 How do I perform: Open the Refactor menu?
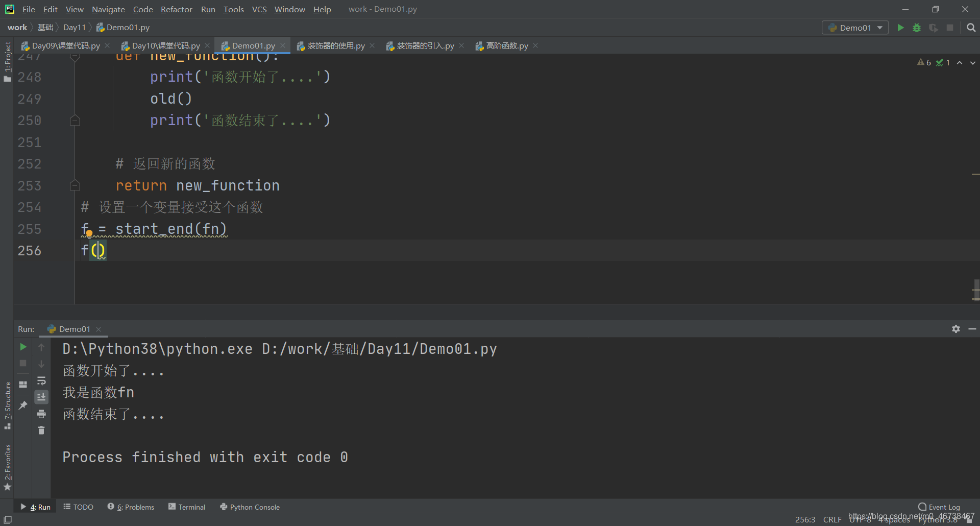[176, 9]
